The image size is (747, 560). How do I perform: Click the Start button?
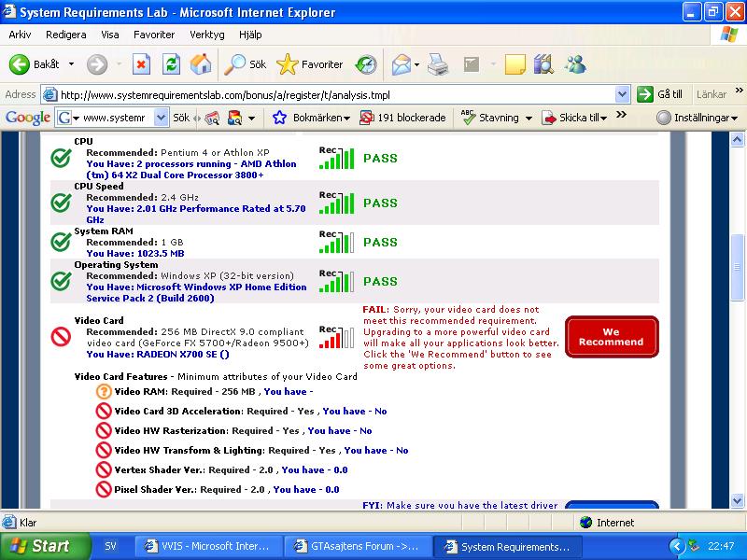point(44,546)
